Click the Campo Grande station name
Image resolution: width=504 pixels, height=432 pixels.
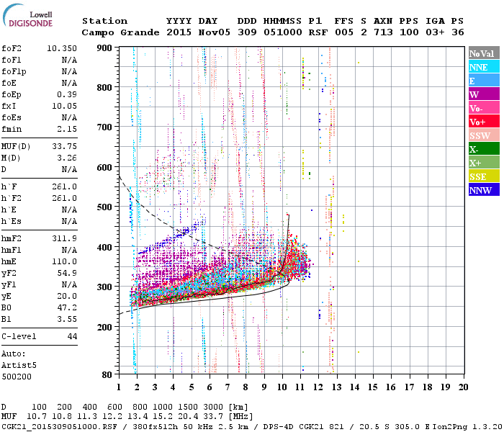point(120,32)
